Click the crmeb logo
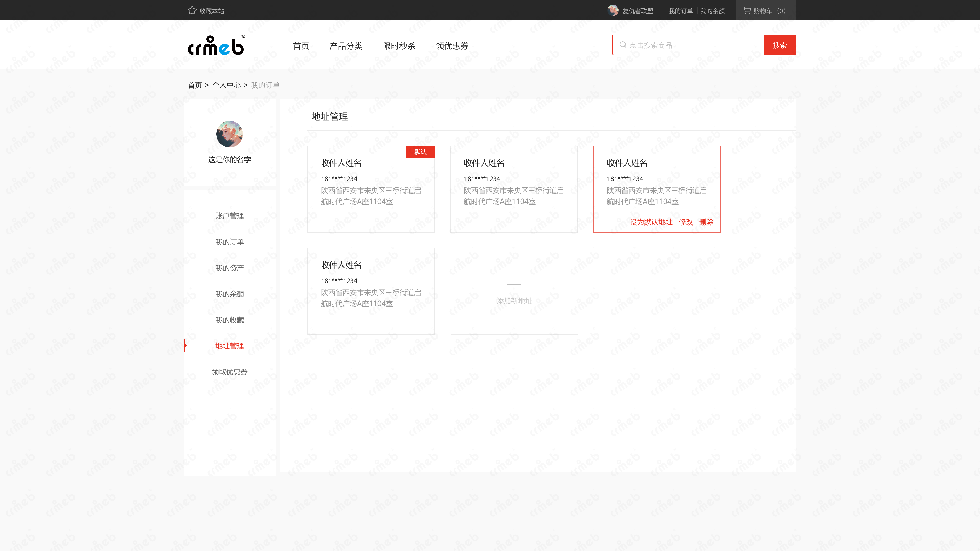 pyautogui.click(x=216, y=46)
